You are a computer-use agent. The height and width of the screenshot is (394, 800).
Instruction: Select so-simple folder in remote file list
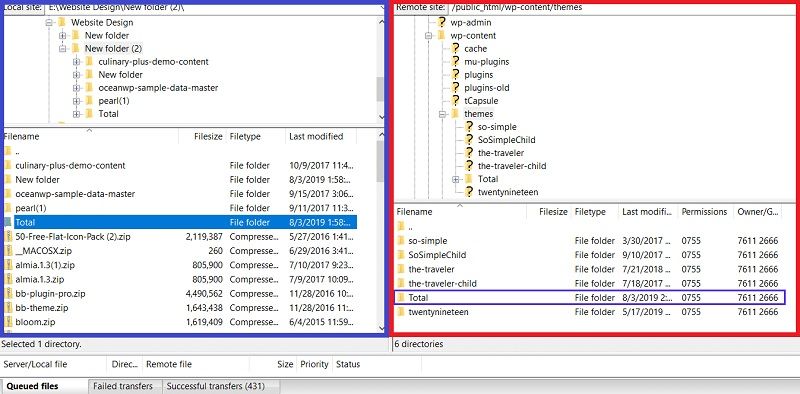pyautogui.click(x=589, y=240)
